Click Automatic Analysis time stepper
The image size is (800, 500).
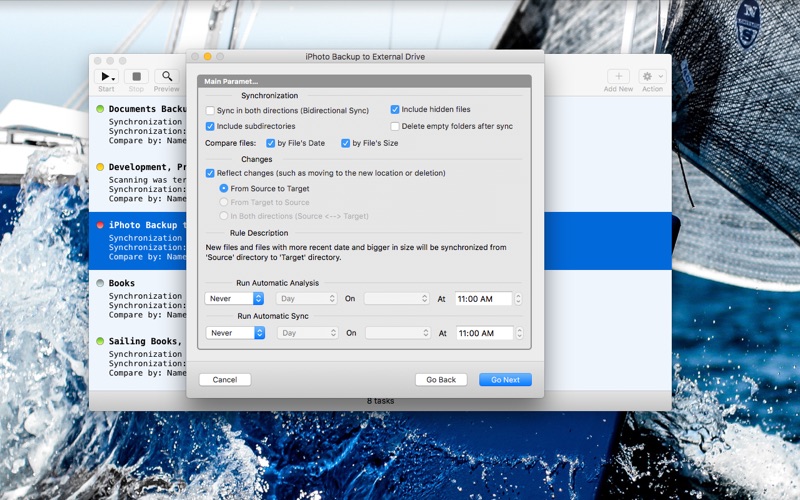pos(518,298)
